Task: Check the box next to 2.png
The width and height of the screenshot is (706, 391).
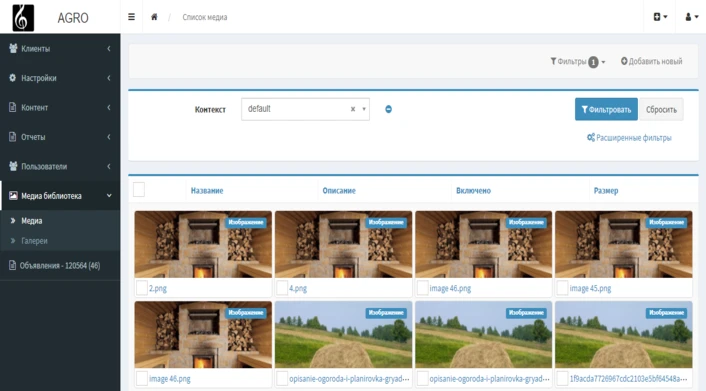Action: tap(142, 288)
